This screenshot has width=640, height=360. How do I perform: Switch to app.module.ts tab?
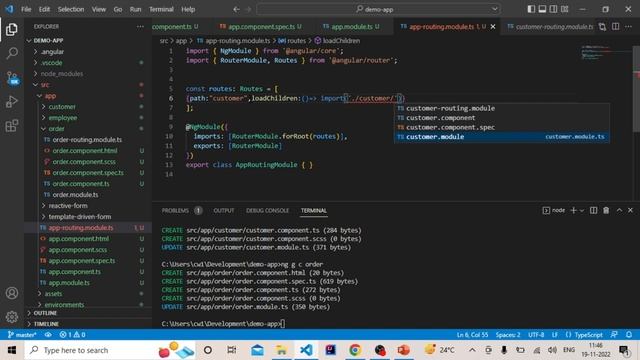pyautogui.click(x=352, y=27)
